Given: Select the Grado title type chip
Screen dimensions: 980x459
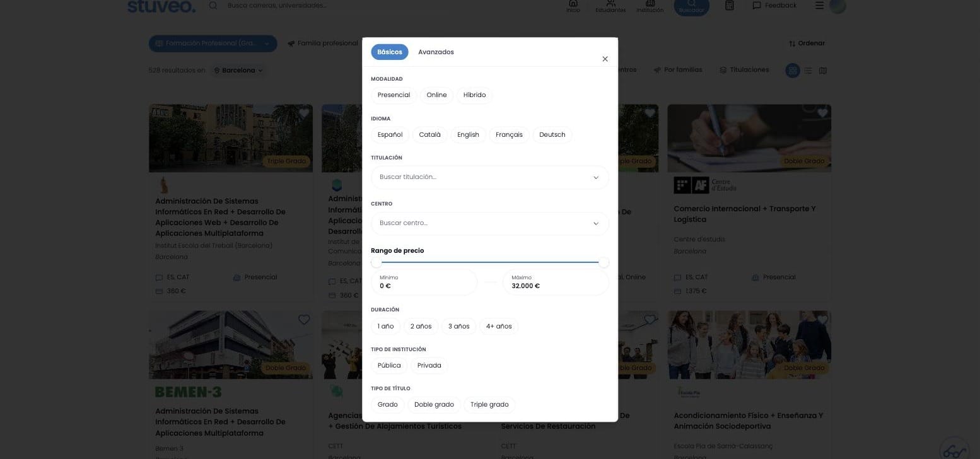Looking at the screenshot, I should click(x=387, y=405).
